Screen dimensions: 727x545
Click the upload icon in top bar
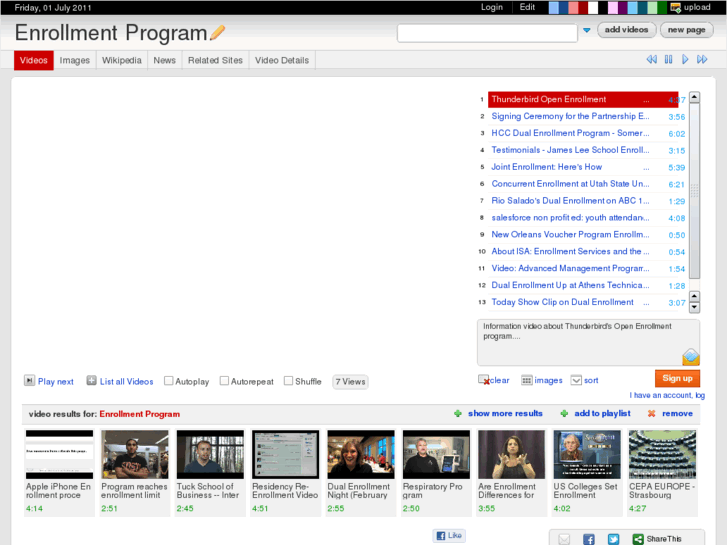676,7
